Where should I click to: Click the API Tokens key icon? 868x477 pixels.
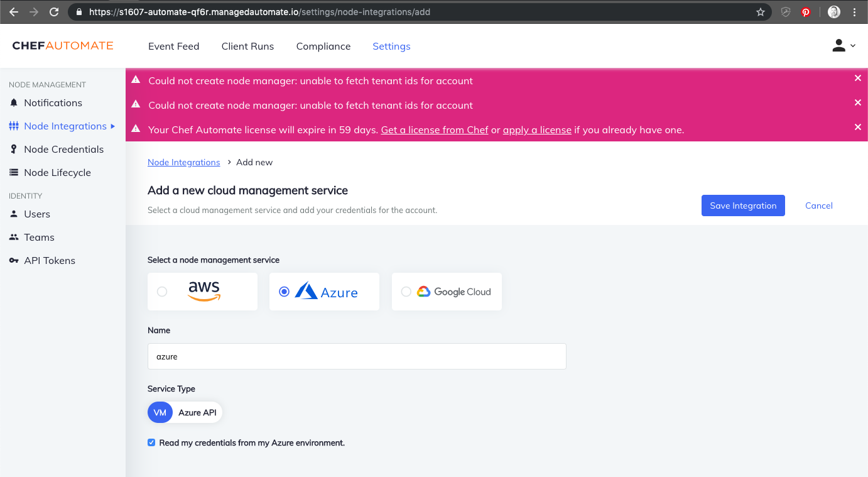pos(14,260)
